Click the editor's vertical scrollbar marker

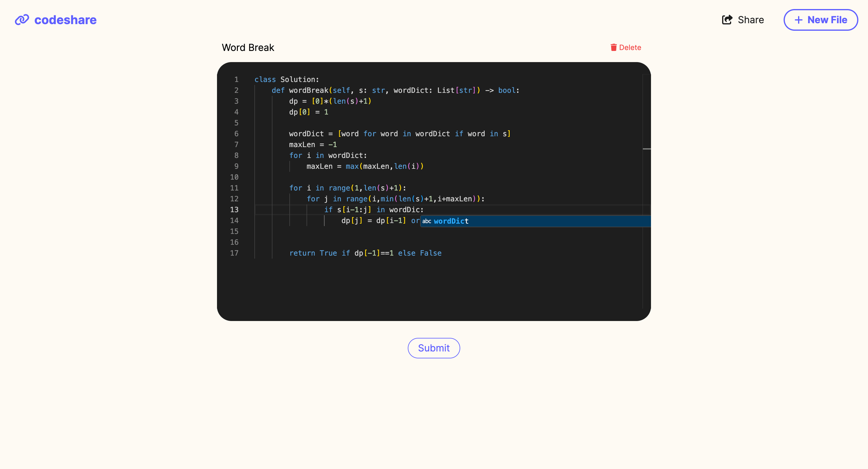[646, 149]
